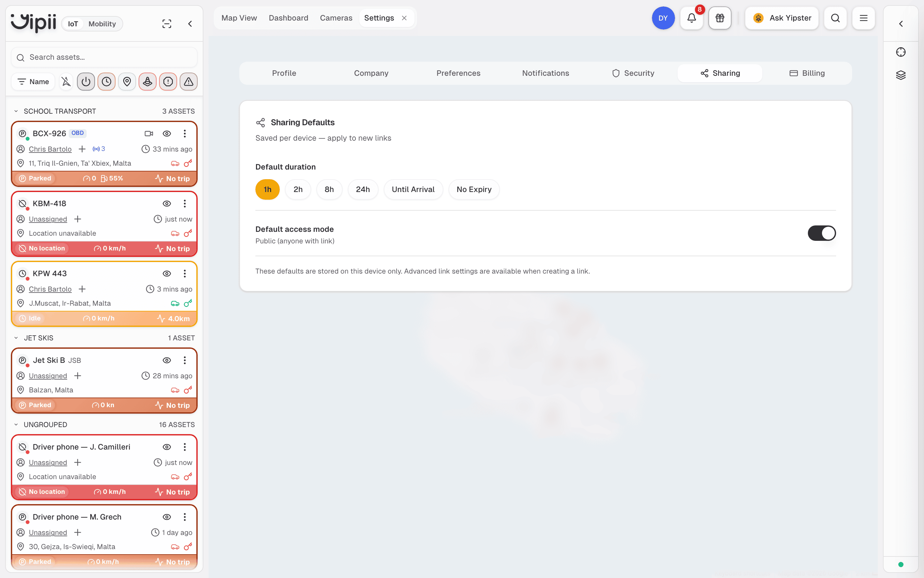
Task: Click the red car icon on BCX-926 card
Action: [x=175, y=164]
